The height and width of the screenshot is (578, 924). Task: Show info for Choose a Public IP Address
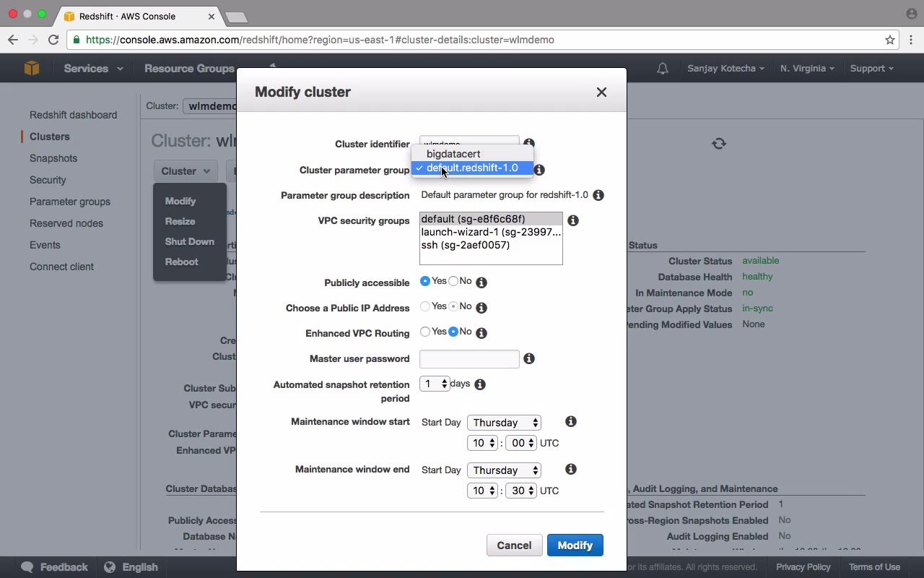click(x=481, y=308)
